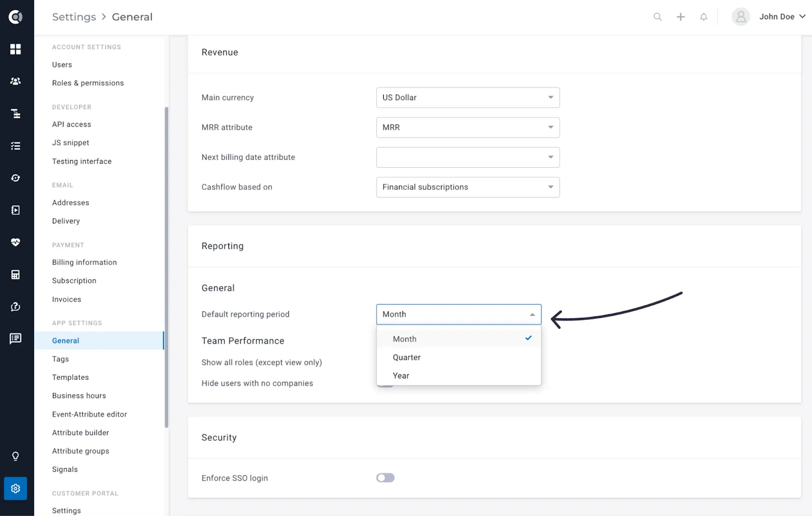
Task: Open the Cashflow based on dropdown
Action: pyautogui.click(x=468, y=187)
